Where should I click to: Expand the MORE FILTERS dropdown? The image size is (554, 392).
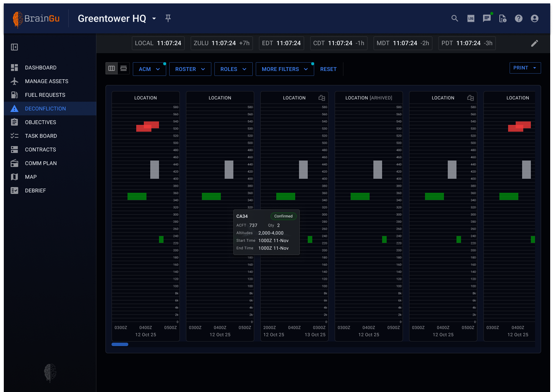[x=285, y=69]
